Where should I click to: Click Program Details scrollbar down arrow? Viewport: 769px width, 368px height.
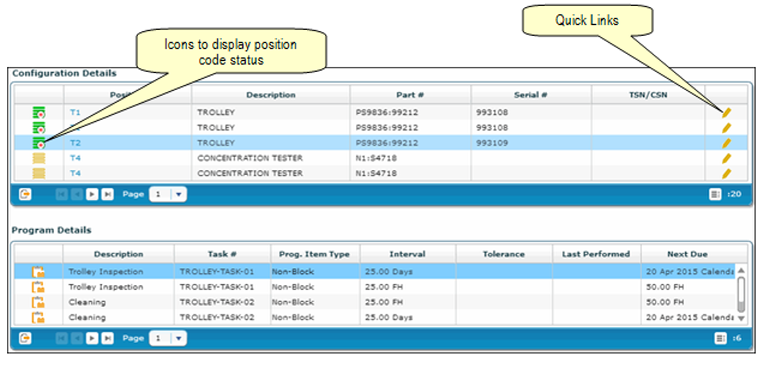(x=741, y=318)
